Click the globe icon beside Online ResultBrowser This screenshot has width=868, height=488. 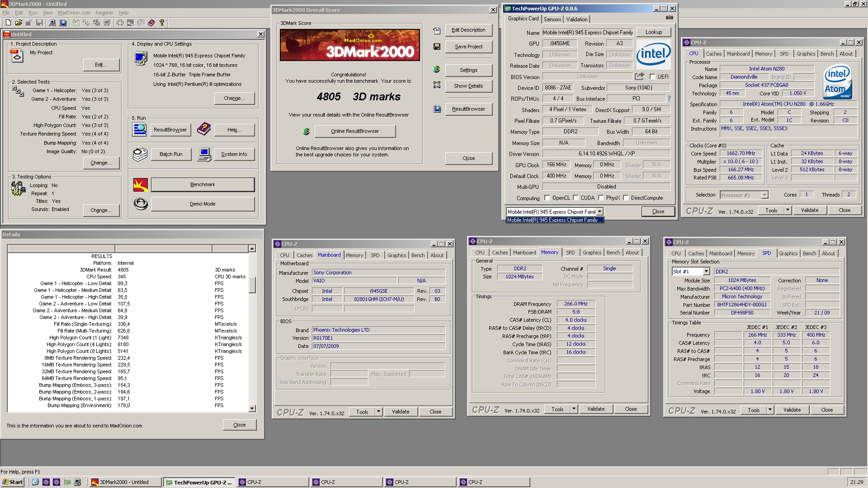point(306,131)
